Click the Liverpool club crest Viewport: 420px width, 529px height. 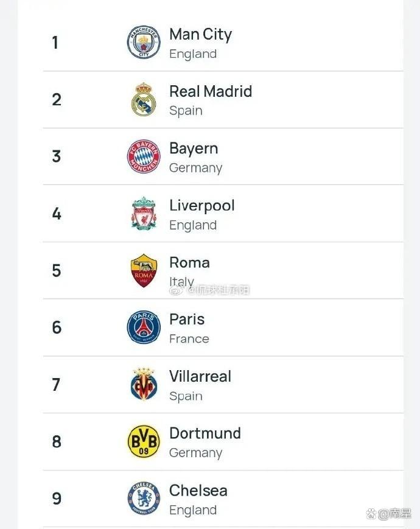coord(144,214)
